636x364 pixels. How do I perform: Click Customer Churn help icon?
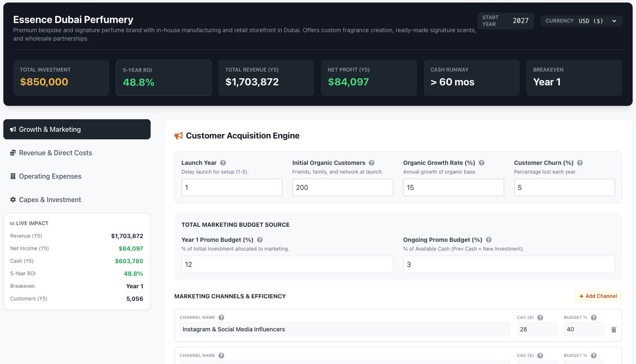580,163
